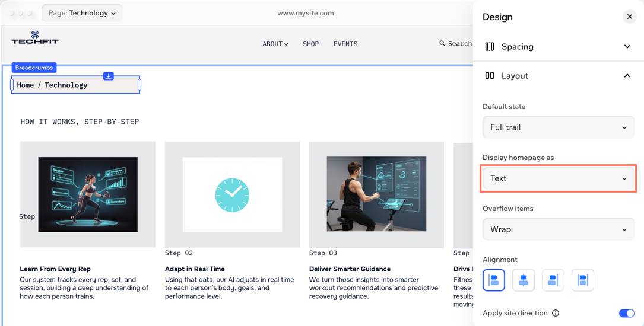Click the Apply site direction info icon
The image size is (644, 326).
tap(556, 314)
